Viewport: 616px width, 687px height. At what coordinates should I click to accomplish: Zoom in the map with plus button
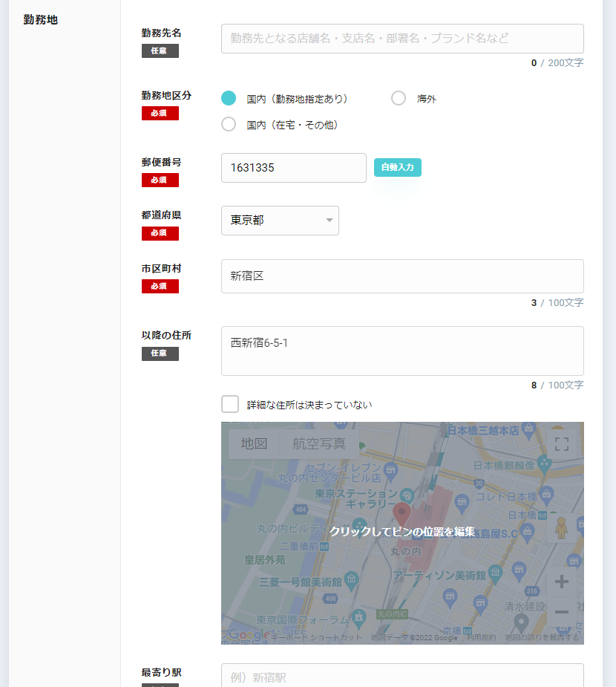[x=562, y=582]
